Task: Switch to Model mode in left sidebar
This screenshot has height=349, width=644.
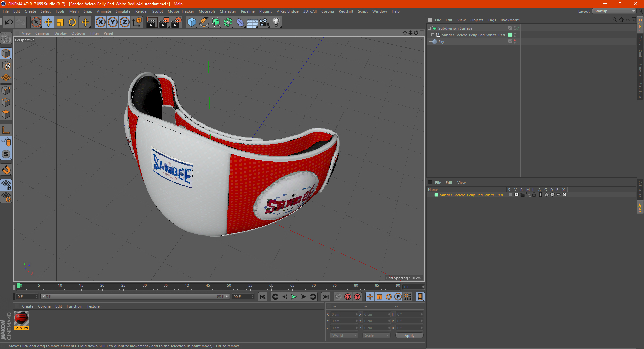Action: [6, 53]
